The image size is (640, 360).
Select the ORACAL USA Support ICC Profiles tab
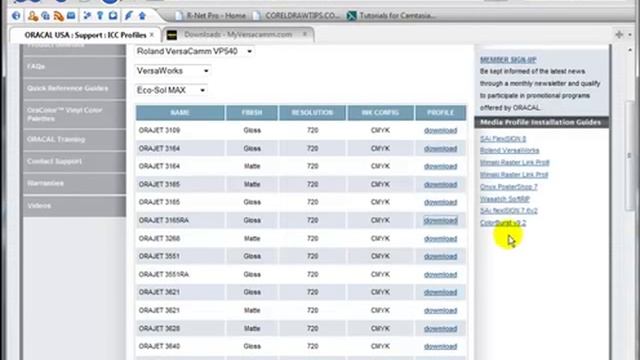[85, 35]
